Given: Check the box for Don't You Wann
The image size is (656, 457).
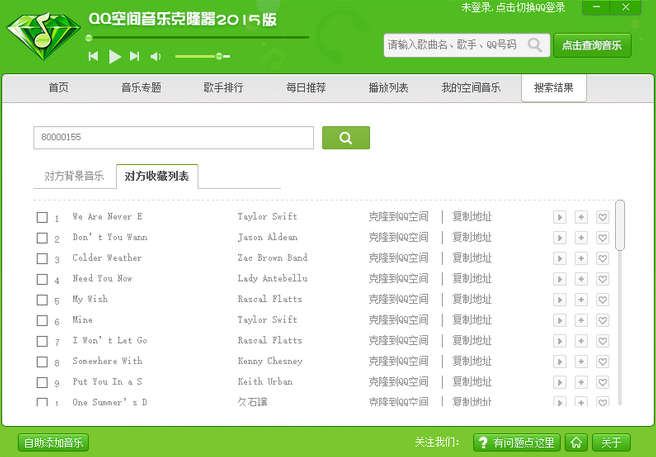Looking at the screenshot, I should click(x=42, y=238).
